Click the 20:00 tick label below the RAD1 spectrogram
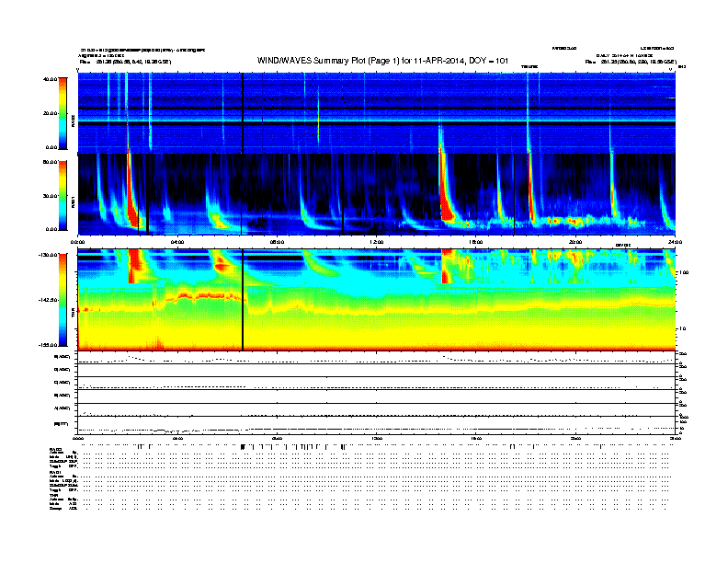The width and height of the screenshot is (728, 563). [x=575, y=242]
